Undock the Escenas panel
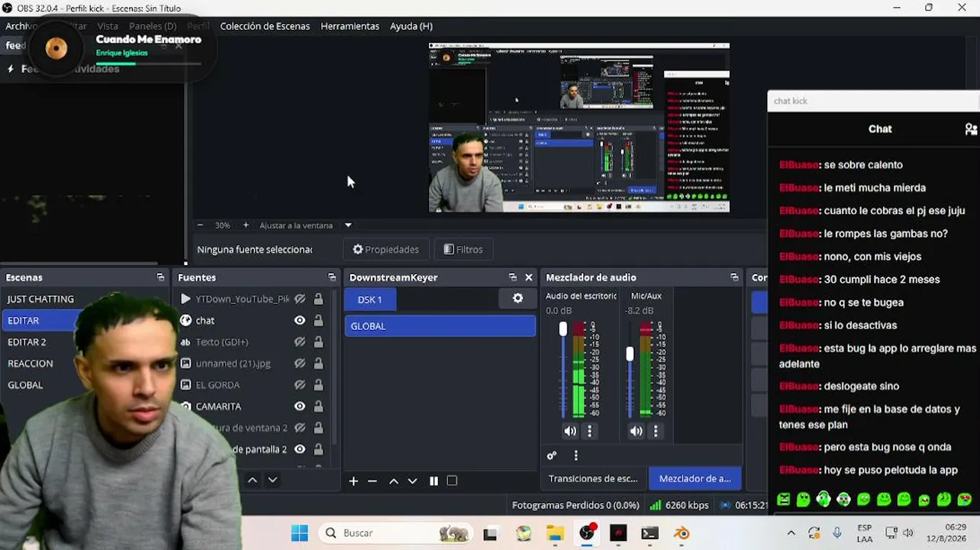 click(160, 277)
